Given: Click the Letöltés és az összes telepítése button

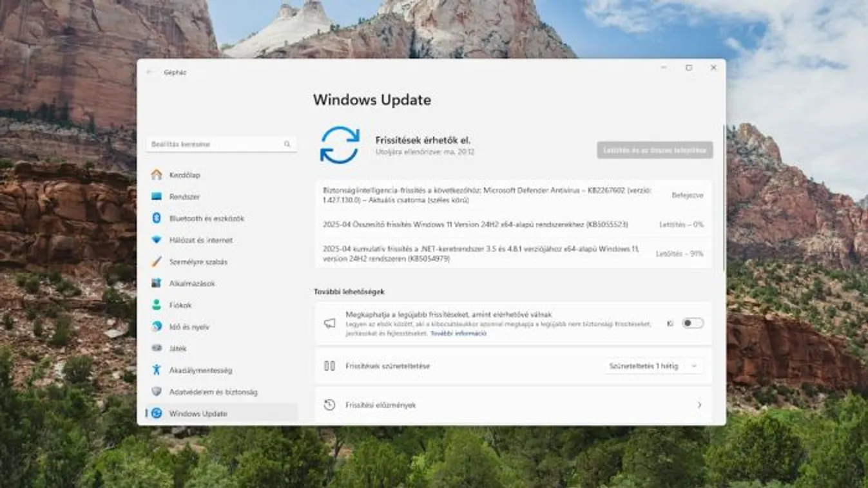Looking at the screenshot, I should click(655, 150).
